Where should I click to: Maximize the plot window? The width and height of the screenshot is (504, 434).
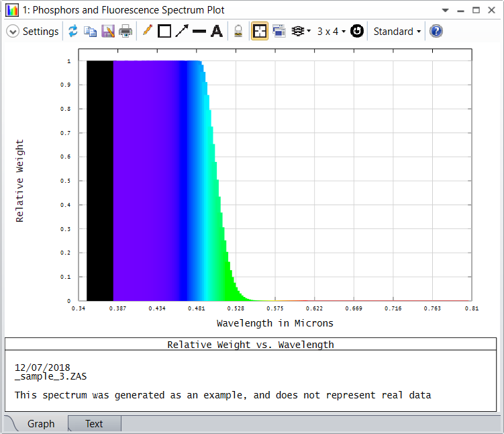(476, 10)
